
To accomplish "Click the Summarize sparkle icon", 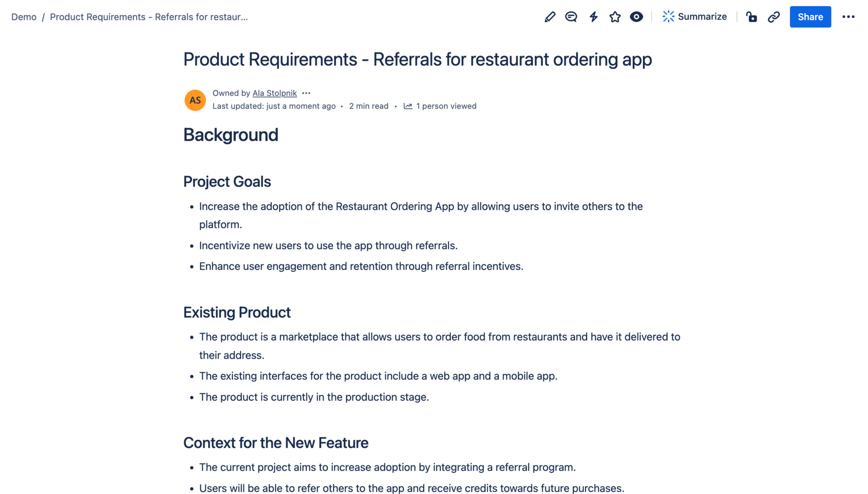I will coord(668,17).
